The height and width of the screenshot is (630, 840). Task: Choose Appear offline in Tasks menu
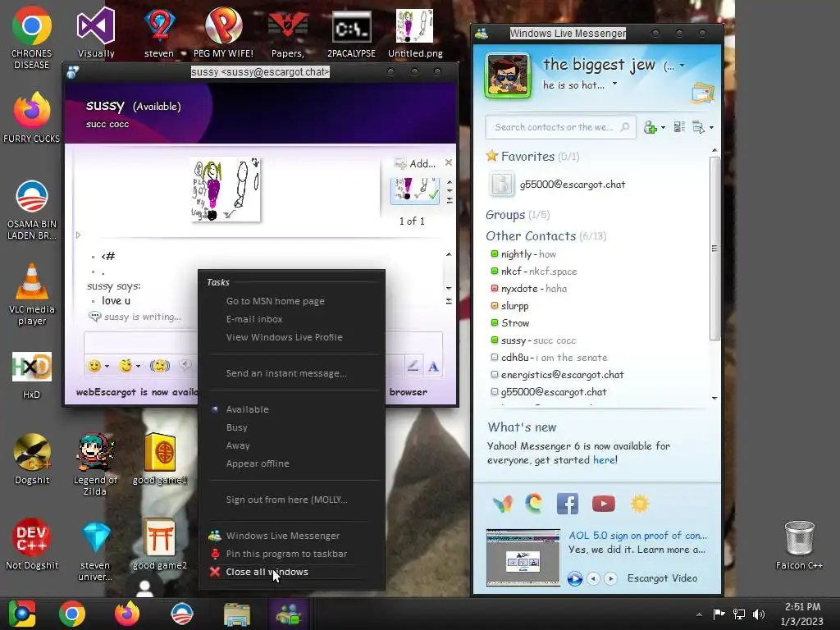click(x=258, y=463)
